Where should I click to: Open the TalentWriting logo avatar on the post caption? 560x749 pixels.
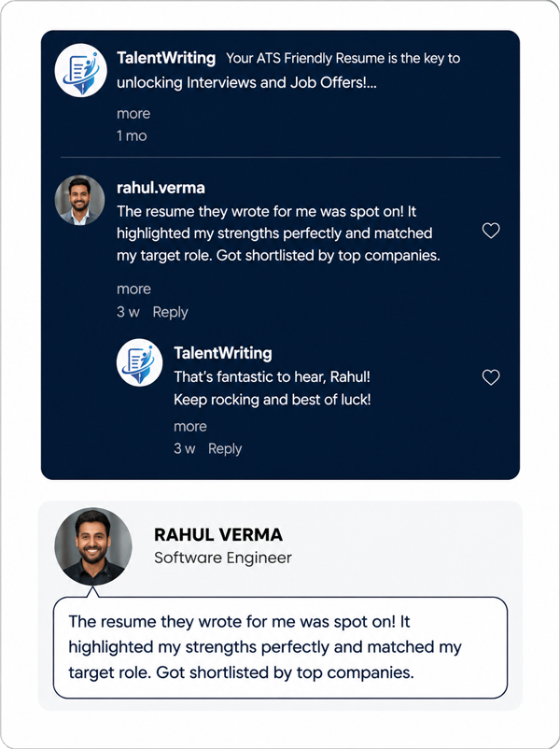click(x=80, y=70)
